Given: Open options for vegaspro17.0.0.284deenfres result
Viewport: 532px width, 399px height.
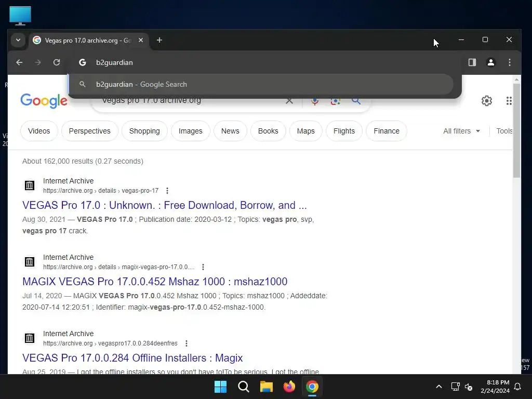Looking at the screenshot, I should point(187,343).
